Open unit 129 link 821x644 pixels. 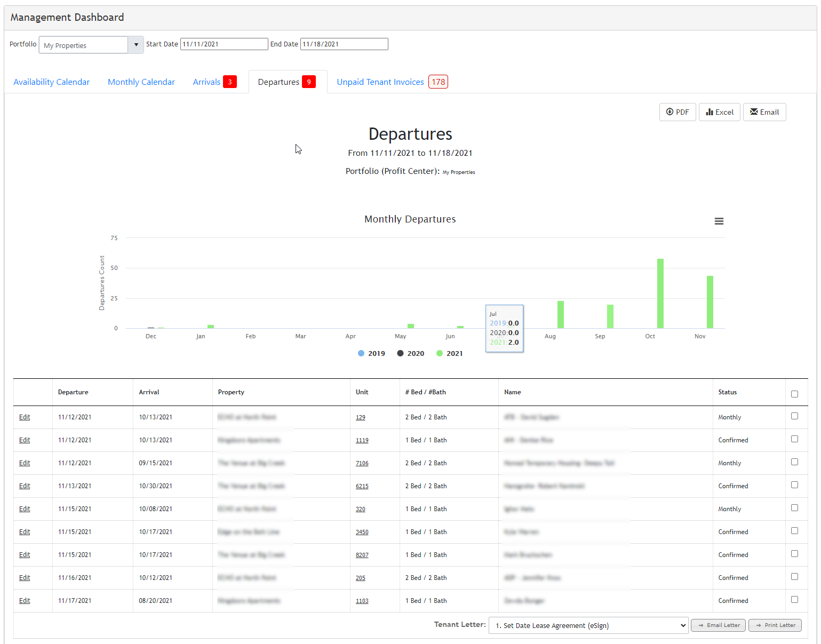361,417
